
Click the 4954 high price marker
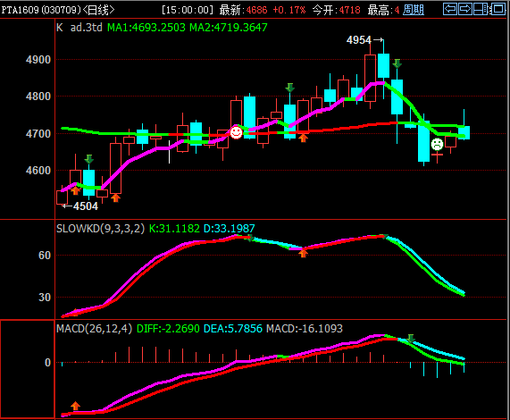coord(359,40)
